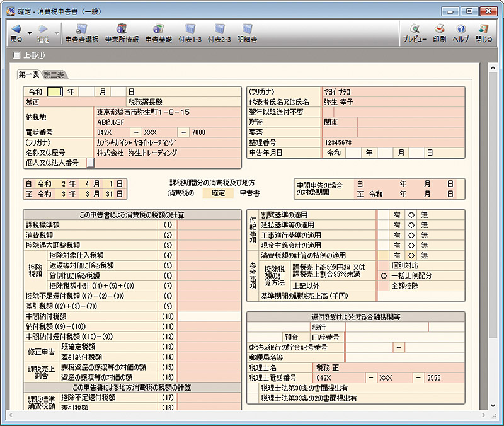Click the ABビル3F address line field

tap(168, 122)
